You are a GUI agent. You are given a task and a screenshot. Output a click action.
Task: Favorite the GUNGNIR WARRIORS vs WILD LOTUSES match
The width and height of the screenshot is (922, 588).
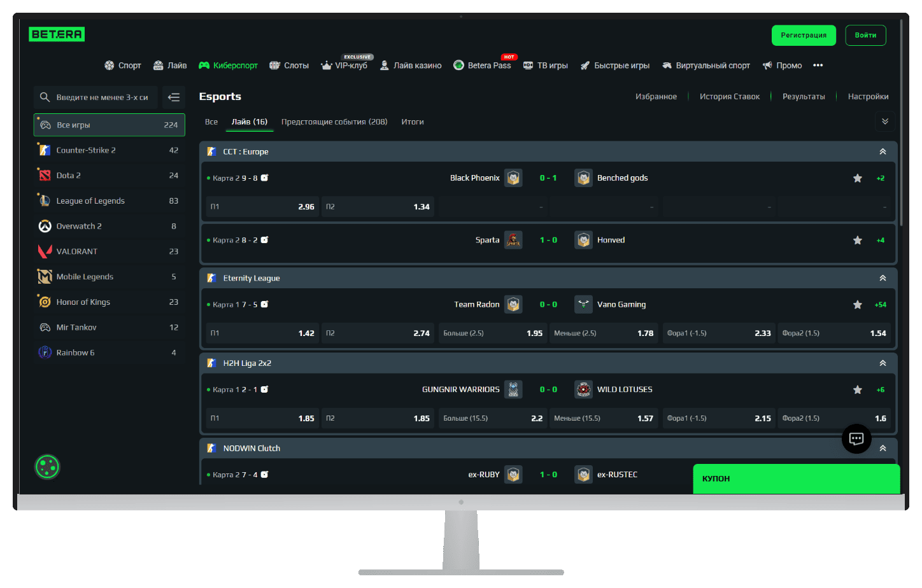click(858, 390)
